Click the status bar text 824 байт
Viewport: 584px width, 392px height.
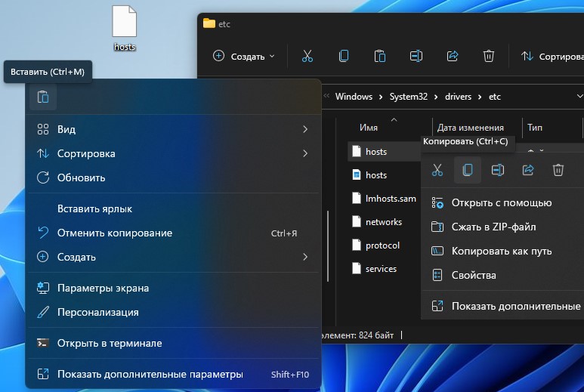coord(376,335)
